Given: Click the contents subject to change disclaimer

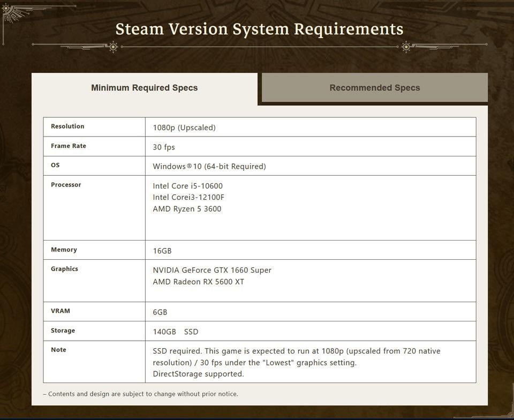Looking at the screenshot, I should coord(140,394).
